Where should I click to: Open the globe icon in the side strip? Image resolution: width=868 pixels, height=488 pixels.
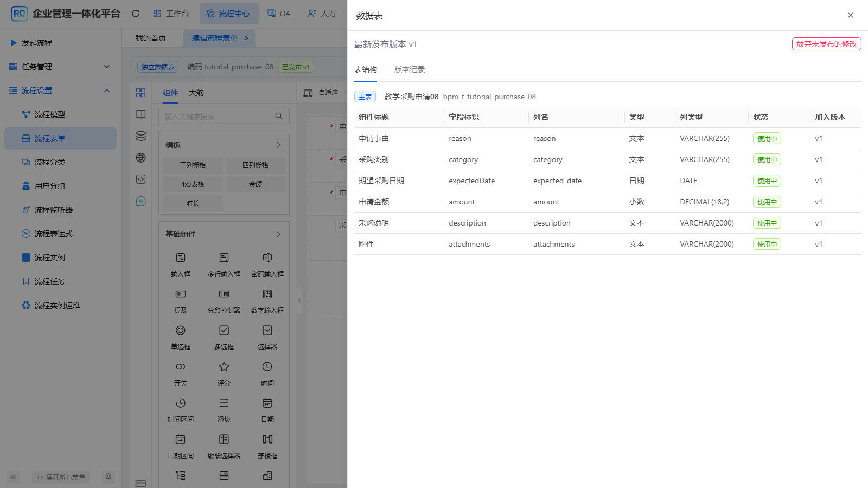141,158
